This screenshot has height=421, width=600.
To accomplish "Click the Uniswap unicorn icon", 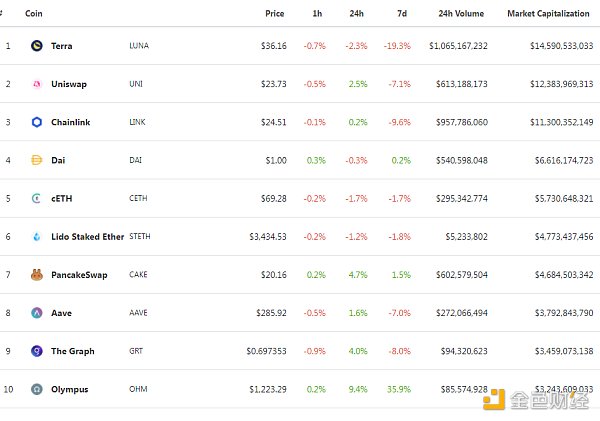I will point(37,84).
